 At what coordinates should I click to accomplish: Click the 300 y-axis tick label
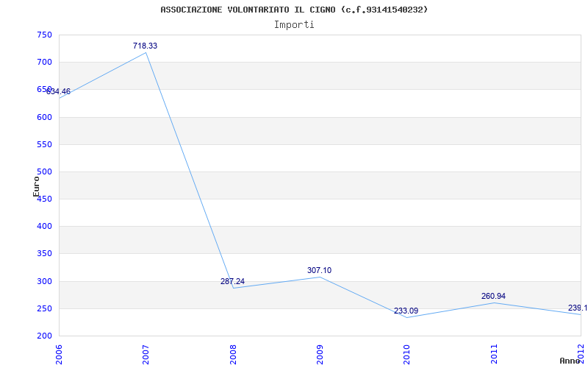tap(44, 281)
